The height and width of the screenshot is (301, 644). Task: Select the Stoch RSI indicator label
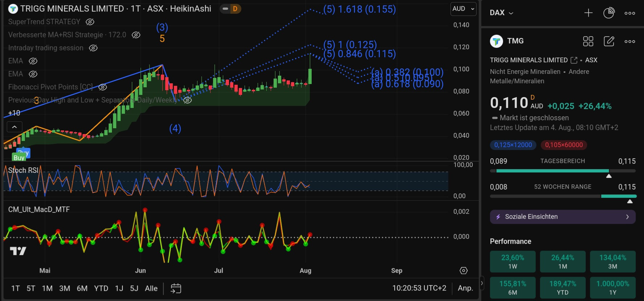[x=23, y=170]
